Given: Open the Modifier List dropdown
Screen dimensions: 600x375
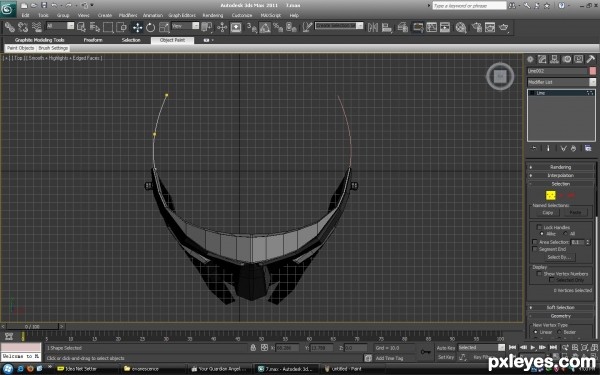Looking at the screenshot, I should [561, 82].
